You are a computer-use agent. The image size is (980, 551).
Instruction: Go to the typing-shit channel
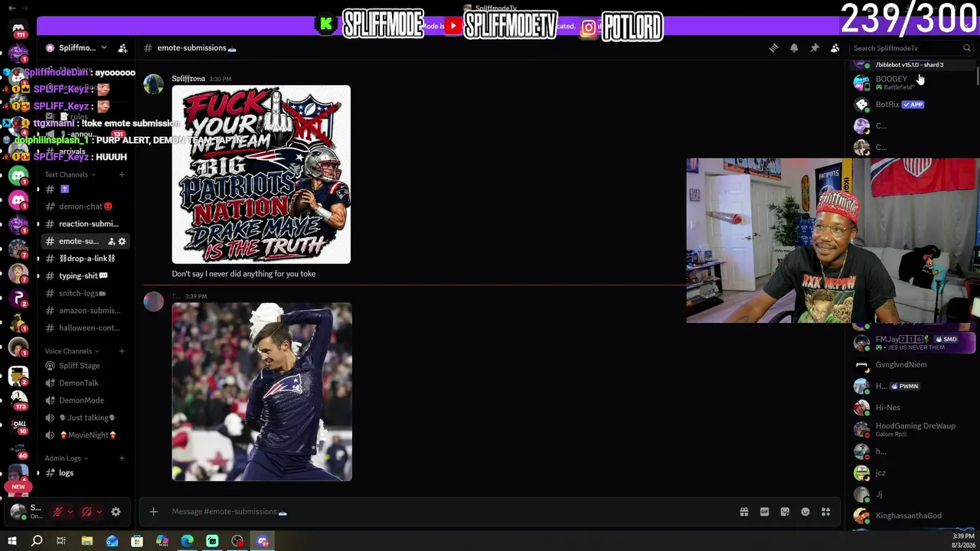click(x=84, y=276)
